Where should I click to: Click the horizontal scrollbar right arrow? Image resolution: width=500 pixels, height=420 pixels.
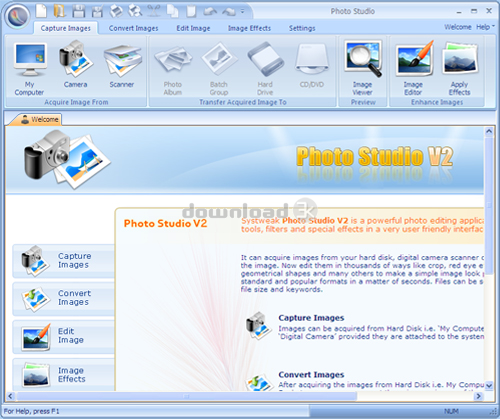(479, 396)
